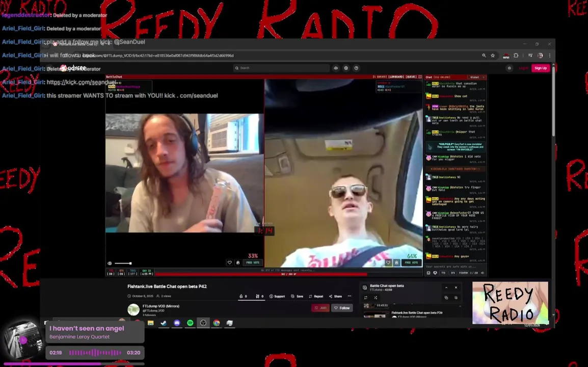Click the Odysee search field
The height and width of the screenshot is (367, 588).
[281, 68]
